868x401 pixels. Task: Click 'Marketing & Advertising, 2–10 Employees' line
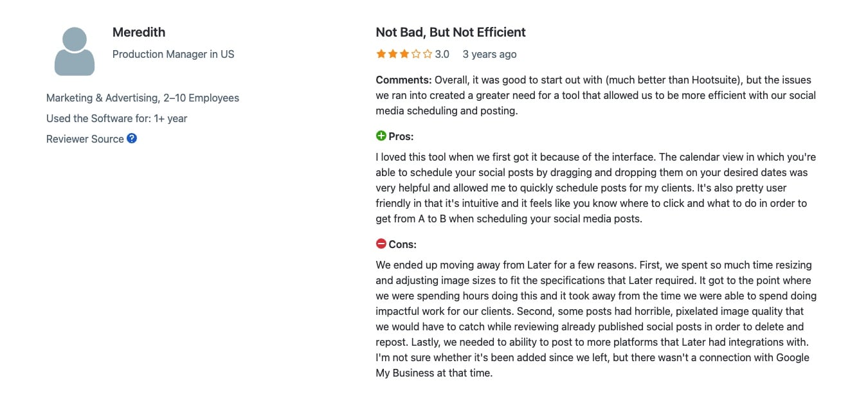(143, 98)
